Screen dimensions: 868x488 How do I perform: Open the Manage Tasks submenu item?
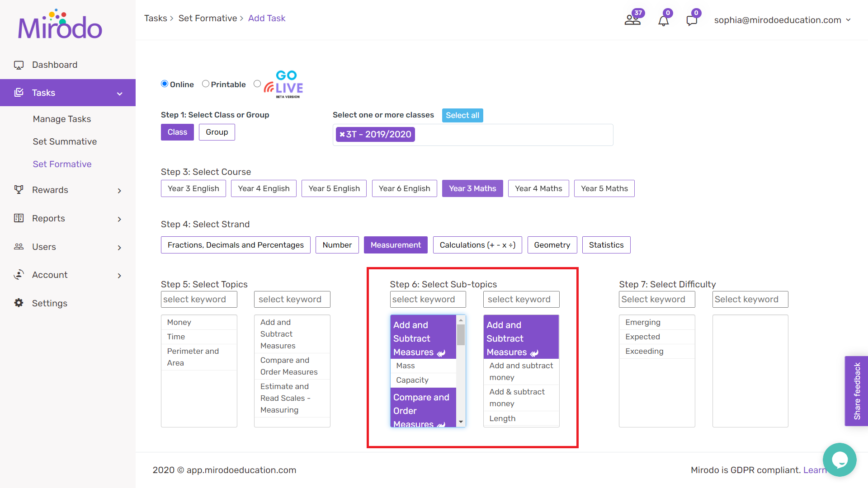coord(62,119)
